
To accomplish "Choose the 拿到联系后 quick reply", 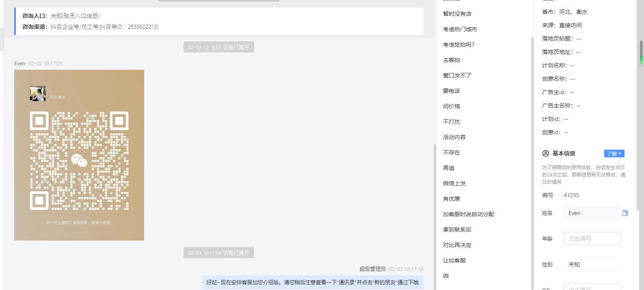I will pyautogui.click(x=457, y=230).
